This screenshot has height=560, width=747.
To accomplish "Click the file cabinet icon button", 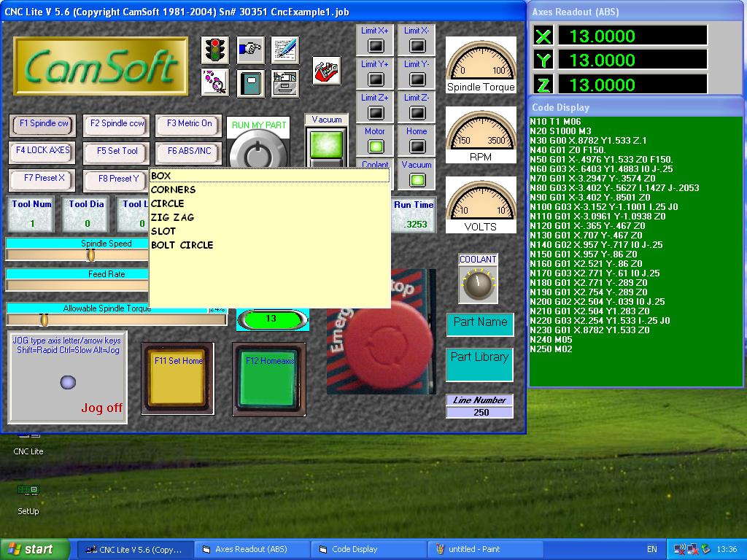I will point(285,83).
